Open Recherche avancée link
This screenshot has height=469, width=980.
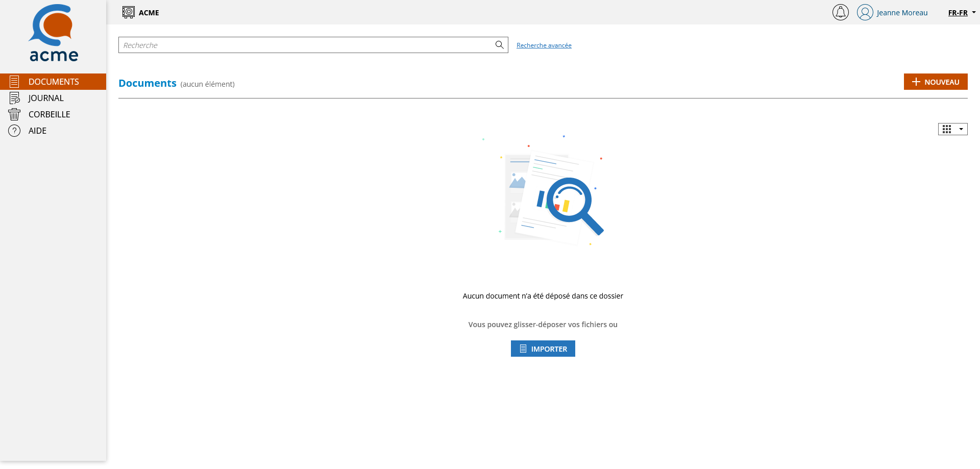coord(544,45)
